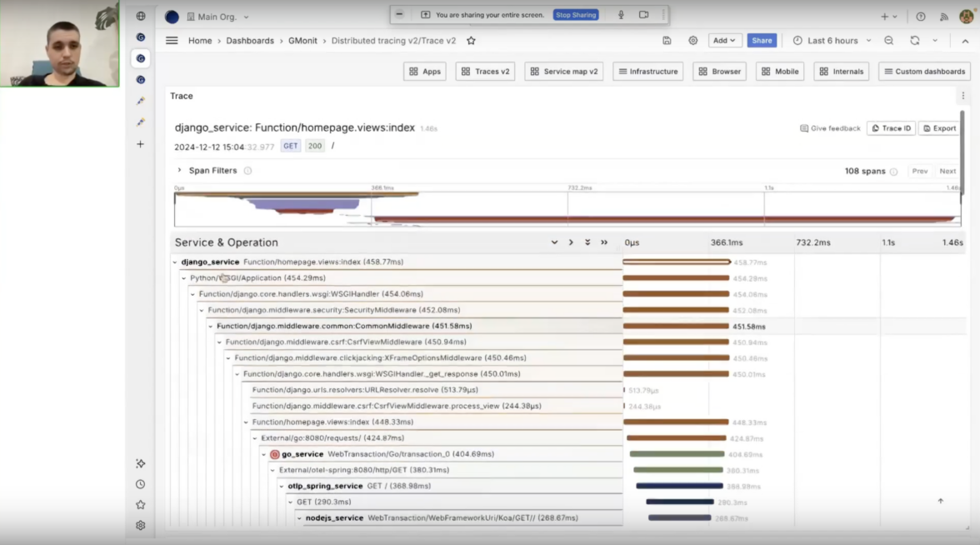This screenshot has height=545, width=980.
Task: Refresh the dashboard
Action: [x=914, y=41]
